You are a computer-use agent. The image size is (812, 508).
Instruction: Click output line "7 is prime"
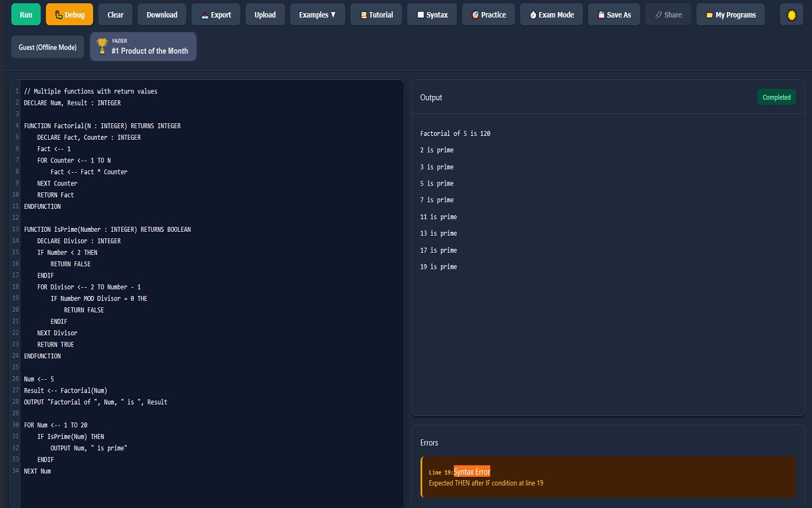pyautogui.click(x=437, y=200)
